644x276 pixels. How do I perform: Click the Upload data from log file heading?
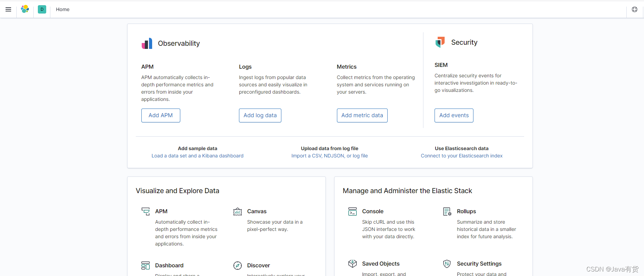click(x=330, y=148)
